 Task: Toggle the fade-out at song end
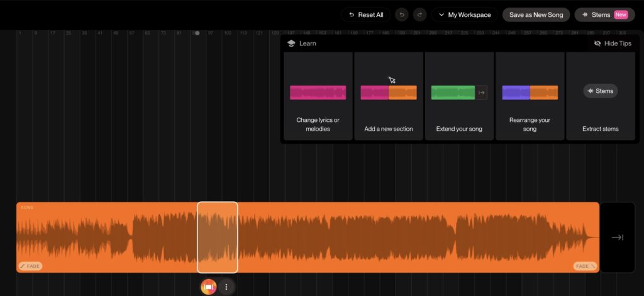tap(585, 266)
